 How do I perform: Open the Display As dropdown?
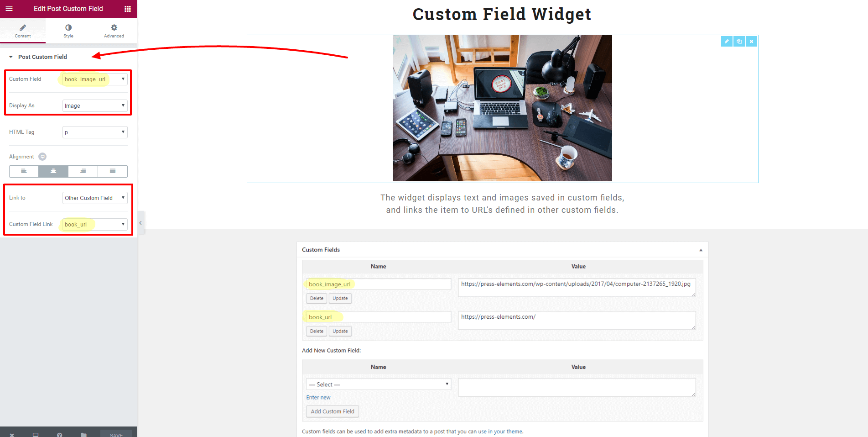coord(95,106)
